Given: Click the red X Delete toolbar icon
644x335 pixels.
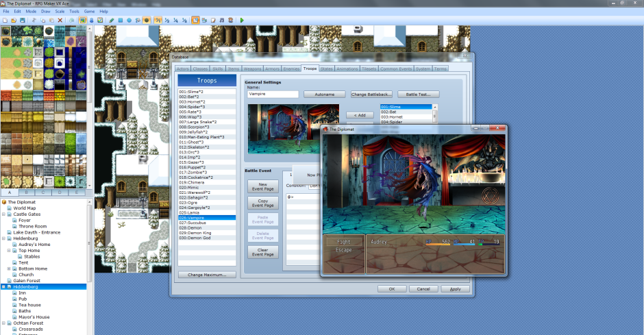Looking at the screenshot, I should (x=60, y=20).
